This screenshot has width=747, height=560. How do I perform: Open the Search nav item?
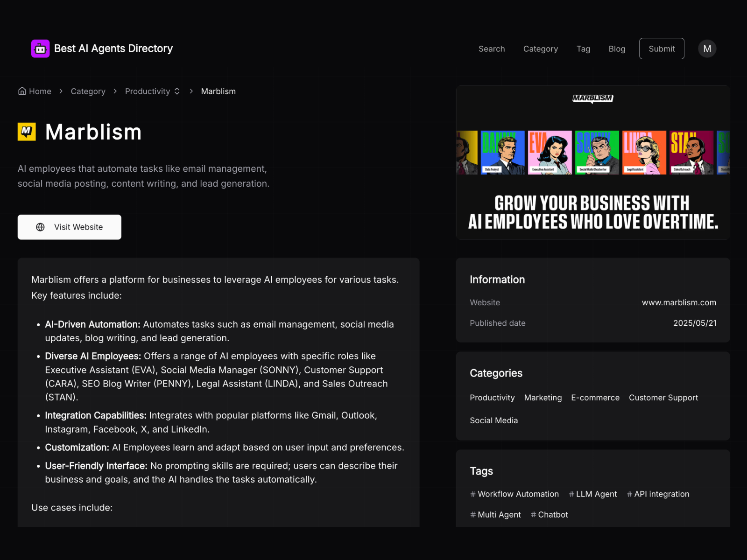(491, 49)
